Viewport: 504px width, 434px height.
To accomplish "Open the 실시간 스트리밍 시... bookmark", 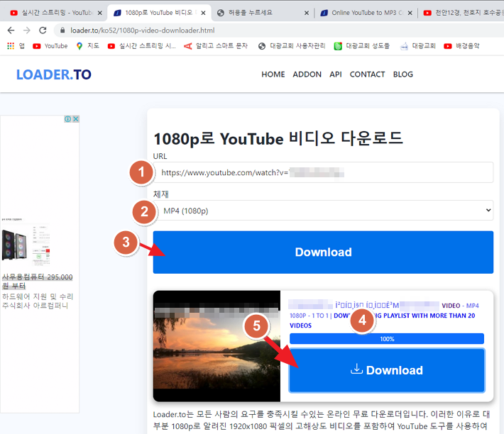I will click(142, 46).
